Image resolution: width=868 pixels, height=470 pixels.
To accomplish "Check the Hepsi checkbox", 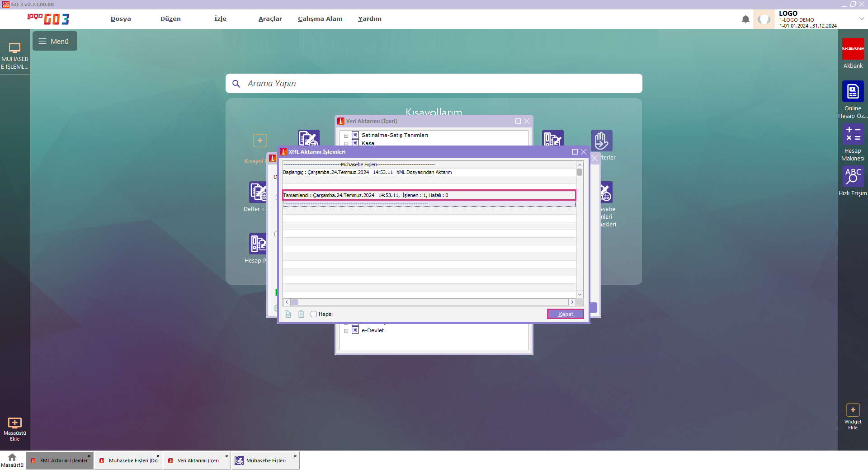I will [x=314, y=314].
